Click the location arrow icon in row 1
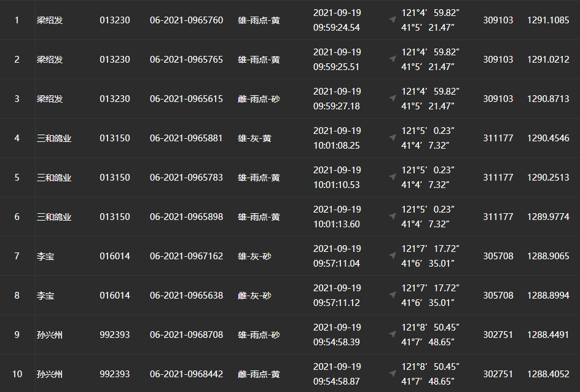 click(393, 20)
